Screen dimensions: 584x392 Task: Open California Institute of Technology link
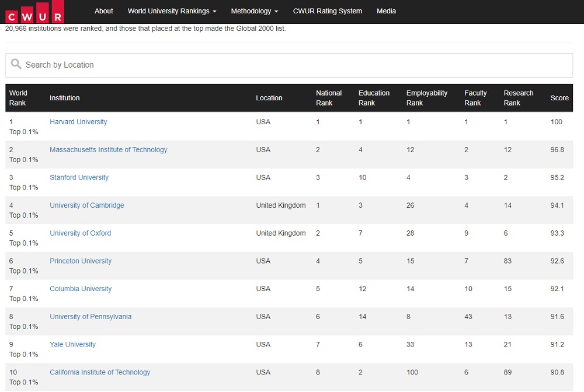pos(100,372)
